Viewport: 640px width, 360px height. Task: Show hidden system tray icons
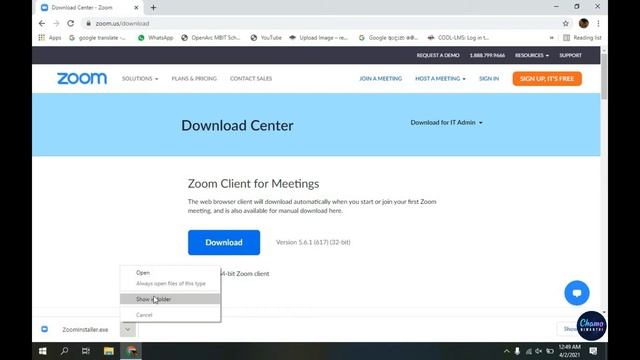click(x=507, y=351)
